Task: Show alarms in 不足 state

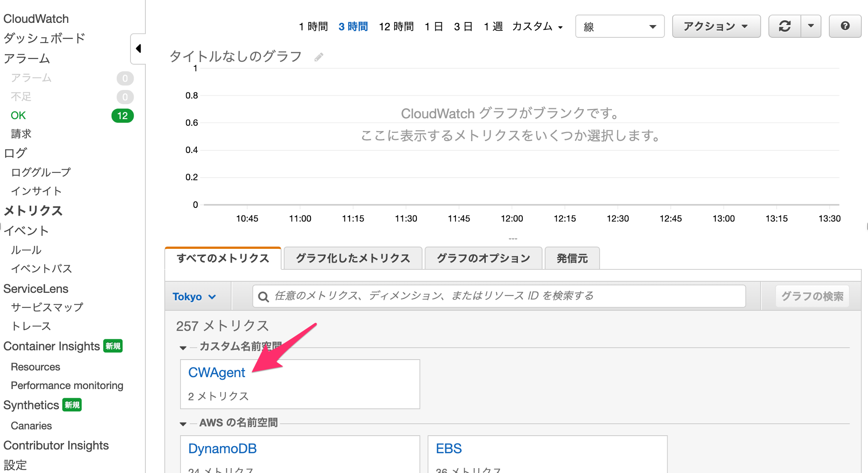Action: (x=21, y=97)
